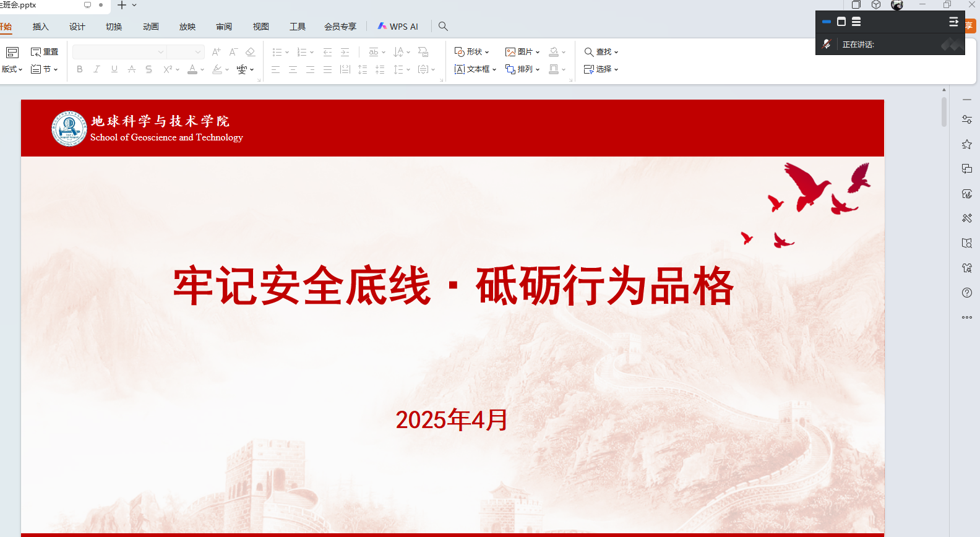Click the search magnifier in menu bar
980x537 pixels.
click(x=443, y=27)
